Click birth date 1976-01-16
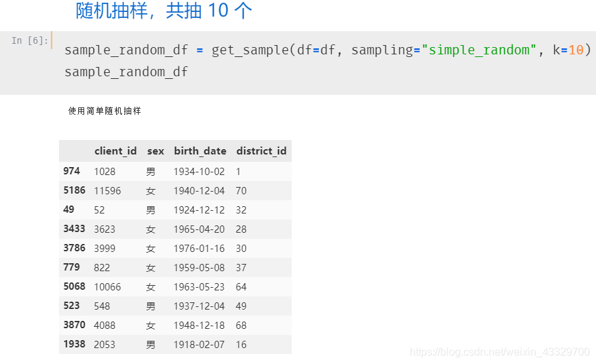Viewport: 596px width, 364px height. [199, 249]
